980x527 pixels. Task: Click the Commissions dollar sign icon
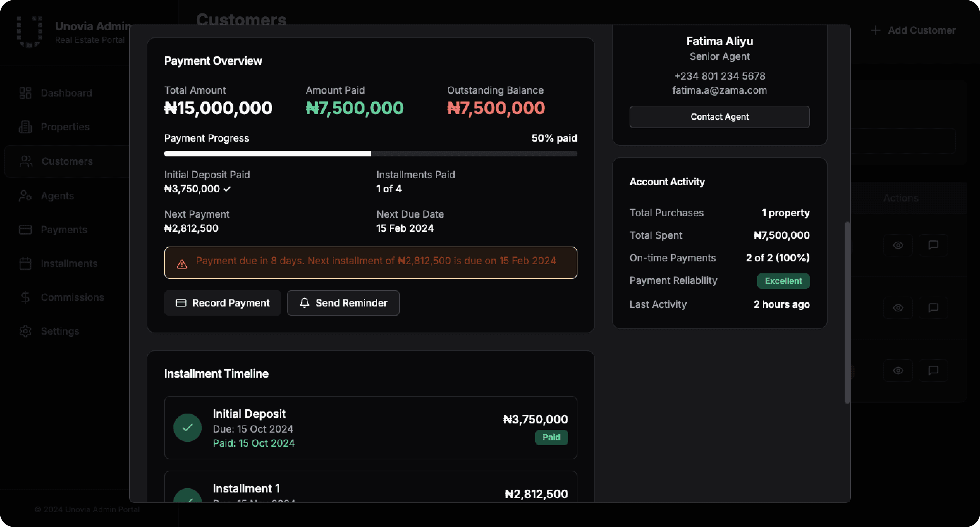25,297
